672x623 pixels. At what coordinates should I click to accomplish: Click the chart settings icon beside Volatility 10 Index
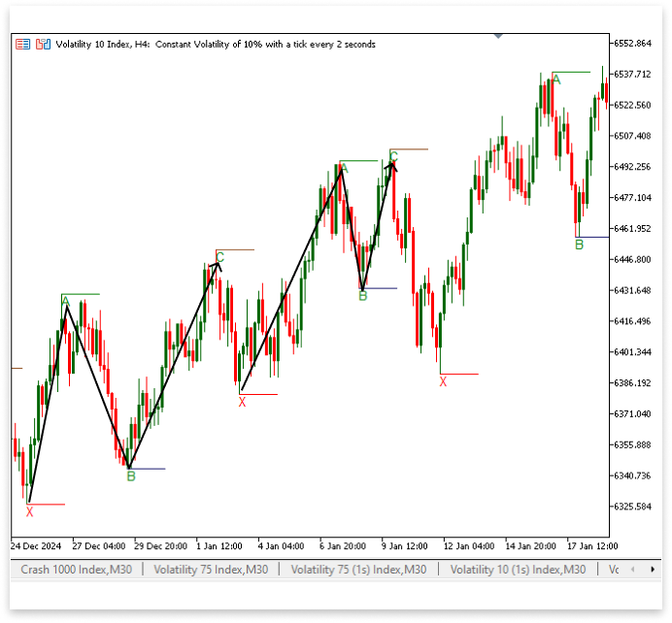pos(43,44)
